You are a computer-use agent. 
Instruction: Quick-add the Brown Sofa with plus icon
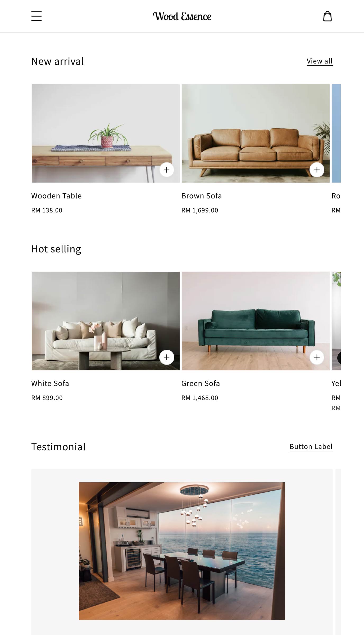317,170
